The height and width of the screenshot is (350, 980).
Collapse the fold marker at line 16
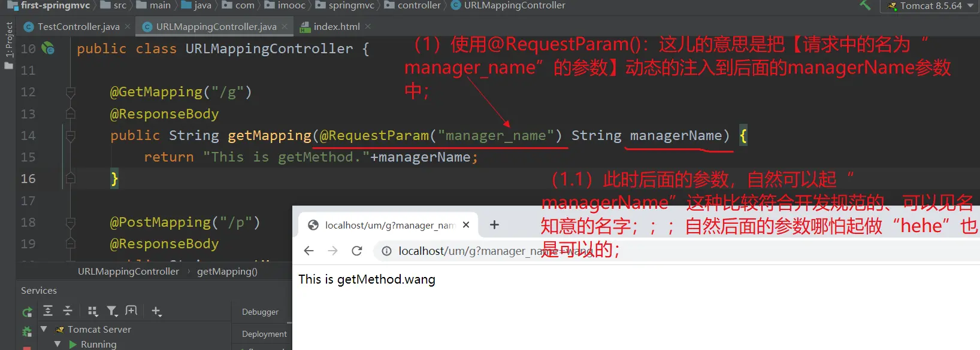coord(70,178)
